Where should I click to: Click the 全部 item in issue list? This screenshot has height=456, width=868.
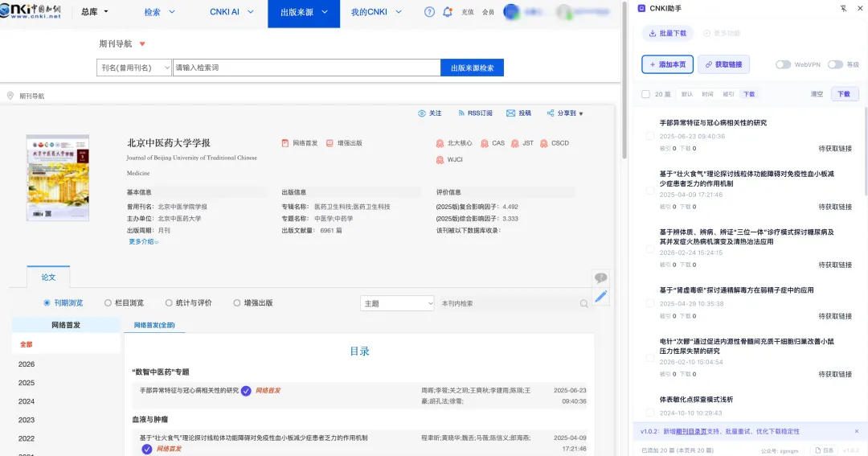click(26, 344)
